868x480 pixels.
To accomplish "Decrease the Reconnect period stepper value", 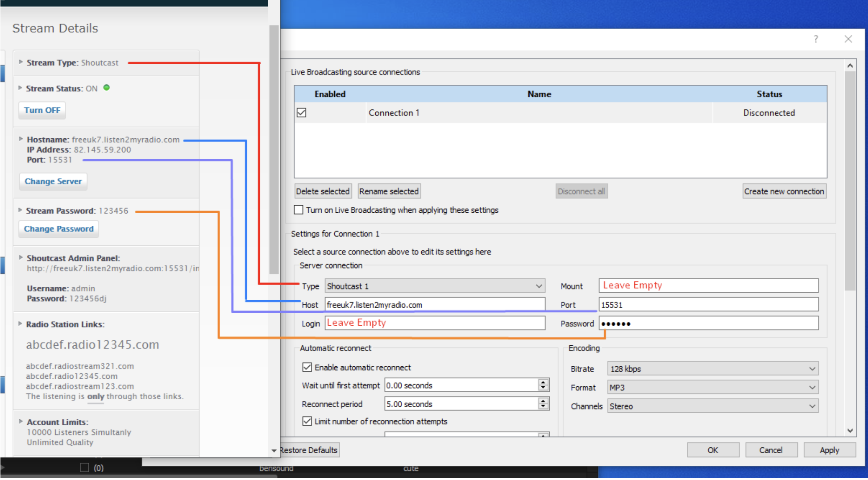I will (x=543, y=406).
